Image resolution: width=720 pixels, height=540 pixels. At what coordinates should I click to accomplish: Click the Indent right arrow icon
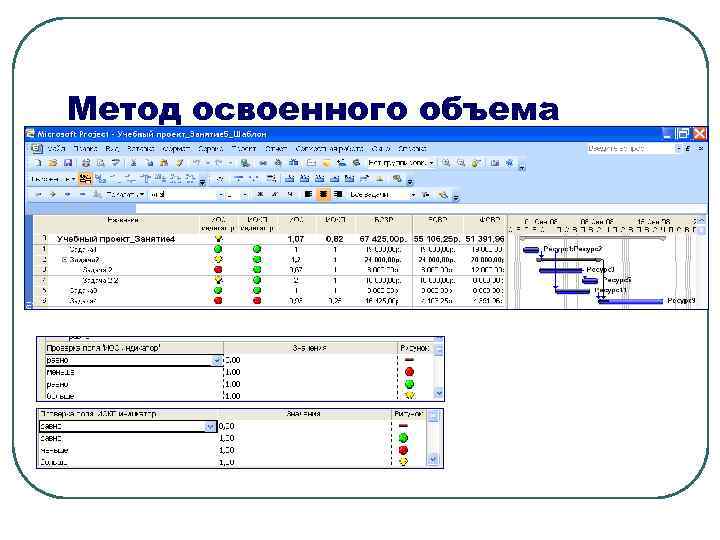click(x=53, y=195)
